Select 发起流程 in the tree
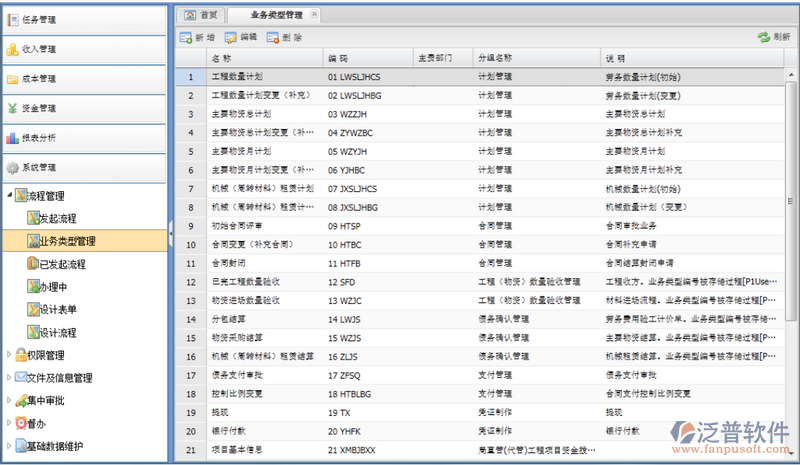This screenshot has width=800, height=465. (57, 218)
